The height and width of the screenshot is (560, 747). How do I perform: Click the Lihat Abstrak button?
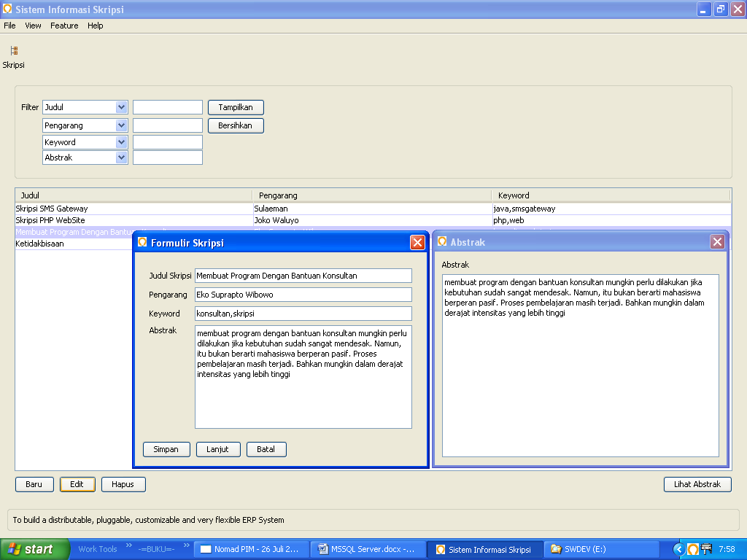(697, 484)
